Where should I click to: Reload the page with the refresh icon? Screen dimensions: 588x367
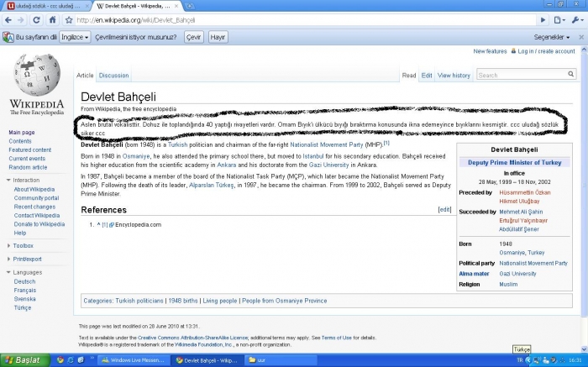tap(36, 20)
